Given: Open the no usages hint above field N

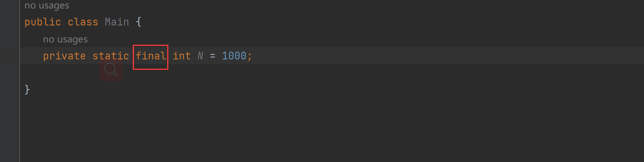Looking at the screenshot, I should click(x=65, y=39).
